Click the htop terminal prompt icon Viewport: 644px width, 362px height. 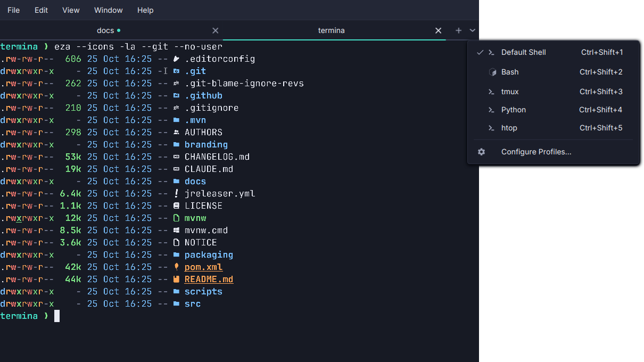pos(492,128)
